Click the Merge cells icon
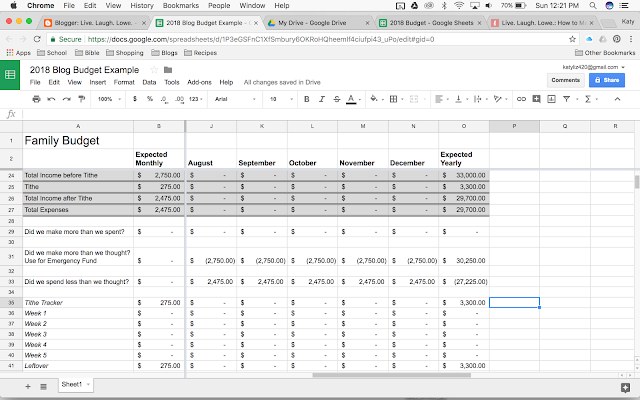 [414, 99]
